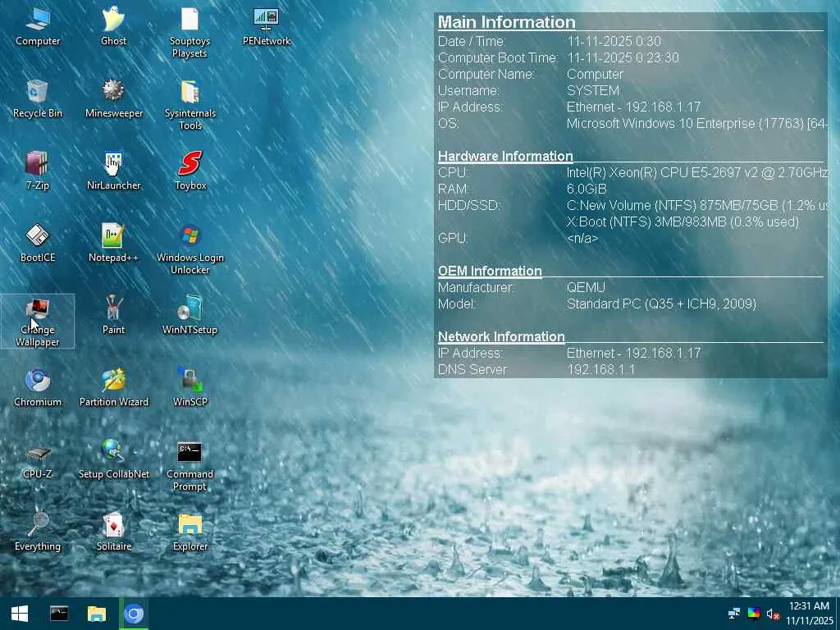Click the taskbar clock showing 12:31 AM
The image size is (840, 630).
click(x=810, y=614)
